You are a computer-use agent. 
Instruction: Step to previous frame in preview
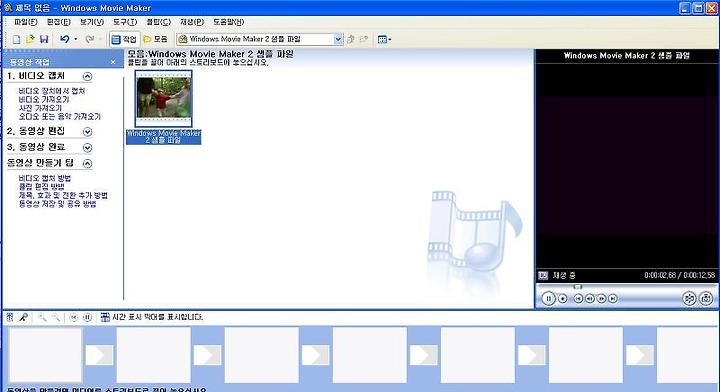pyautogui.click(x=590, y=299)
